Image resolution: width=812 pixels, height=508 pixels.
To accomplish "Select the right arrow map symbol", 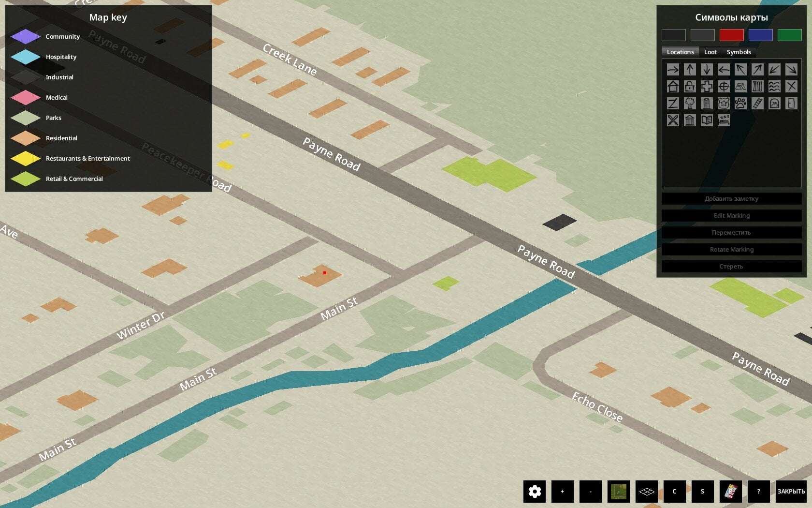I will 673,70.
